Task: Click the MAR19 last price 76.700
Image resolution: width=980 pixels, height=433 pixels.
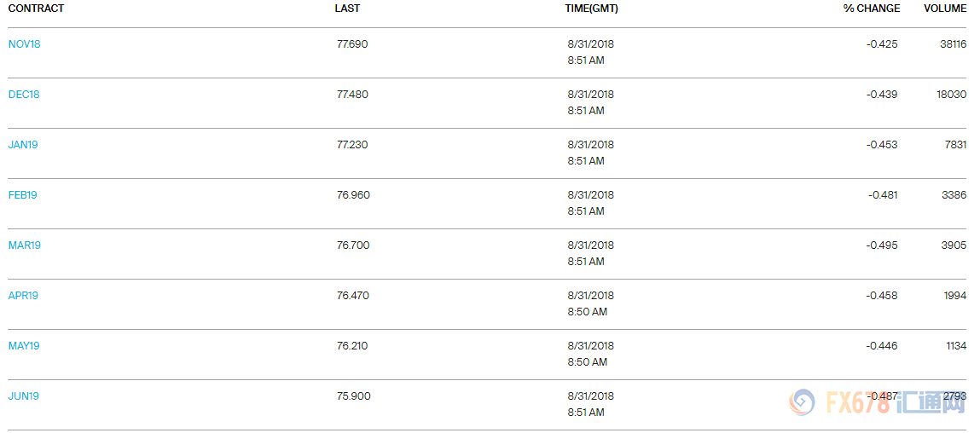Action: [353, 245]
